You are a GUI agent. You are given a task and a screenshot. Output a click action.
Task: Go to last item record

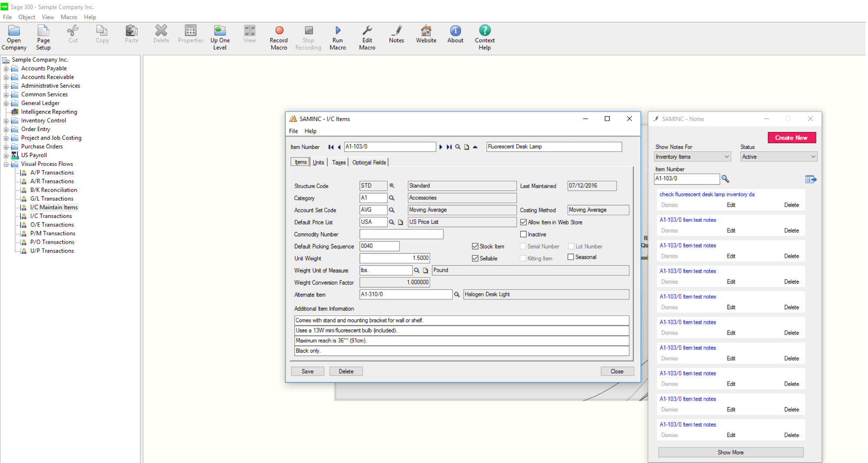coord(449,147)
